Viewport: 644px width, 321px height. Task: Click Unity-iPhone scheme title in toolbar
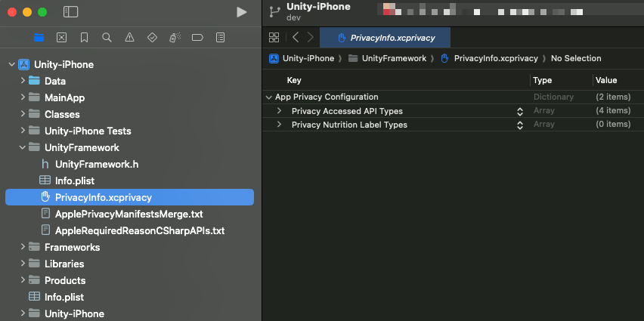(318, 7)
